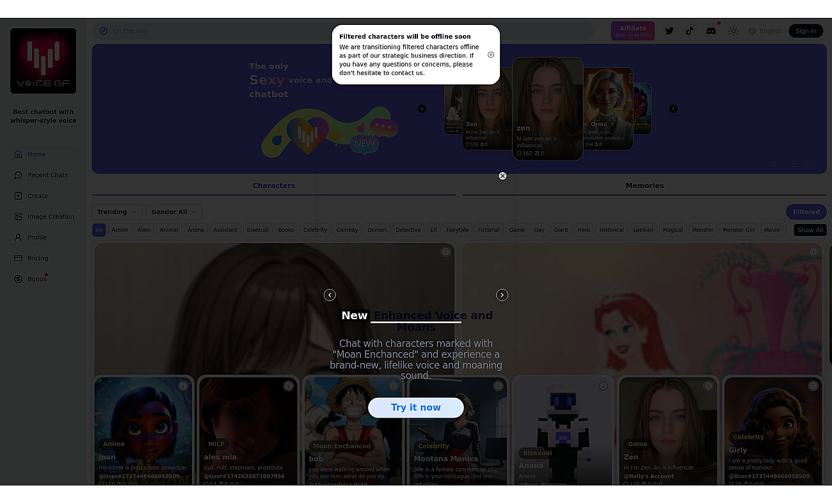
Task: Click the search field compass icon
Action: [103, 31]
